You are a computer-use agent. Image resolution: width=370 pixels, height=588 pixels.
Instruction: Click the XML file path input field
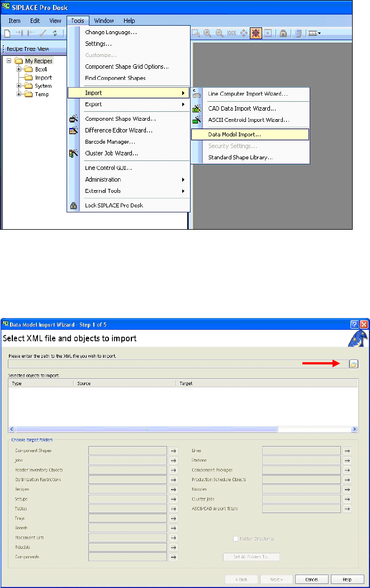click(x=178, y=364)
